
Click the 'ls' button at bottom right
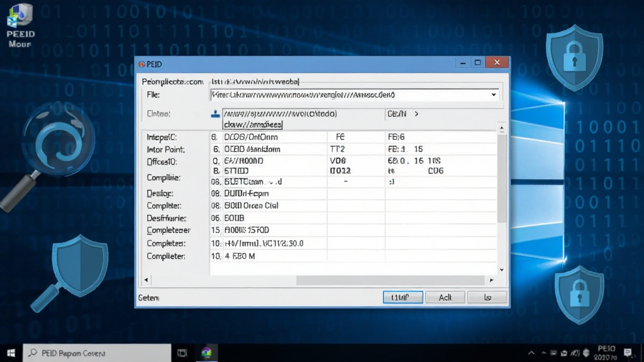[487, 297]
